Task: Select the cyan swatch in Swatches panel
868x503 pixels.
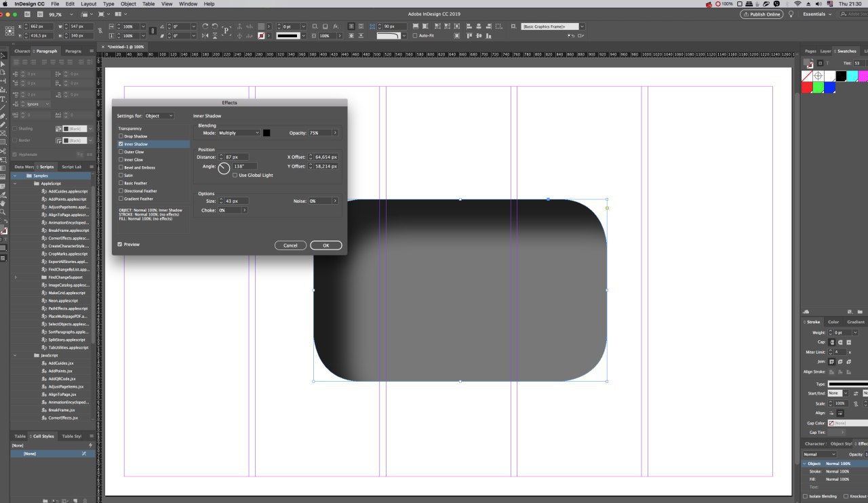Action: click(x=852, y=76)
